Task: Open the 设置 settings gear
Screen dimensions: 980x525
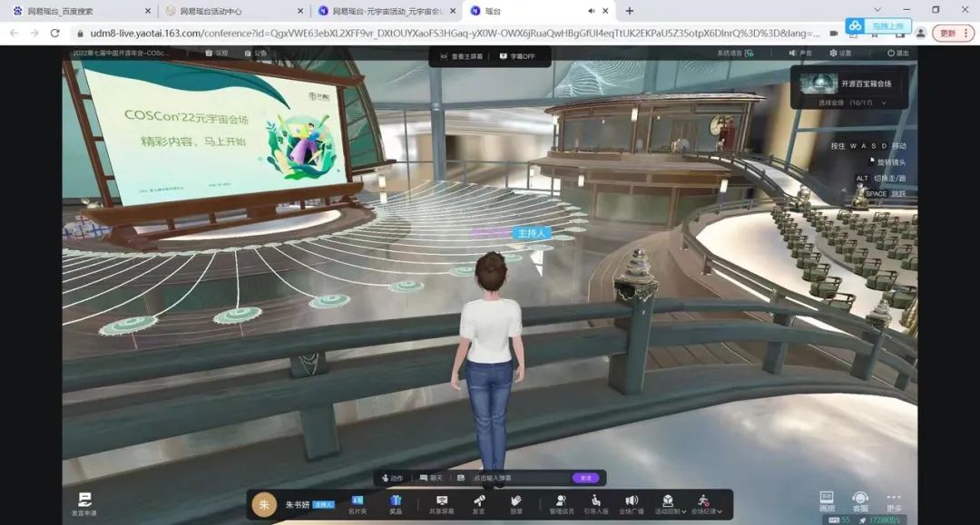Action: tap(840, 53)
